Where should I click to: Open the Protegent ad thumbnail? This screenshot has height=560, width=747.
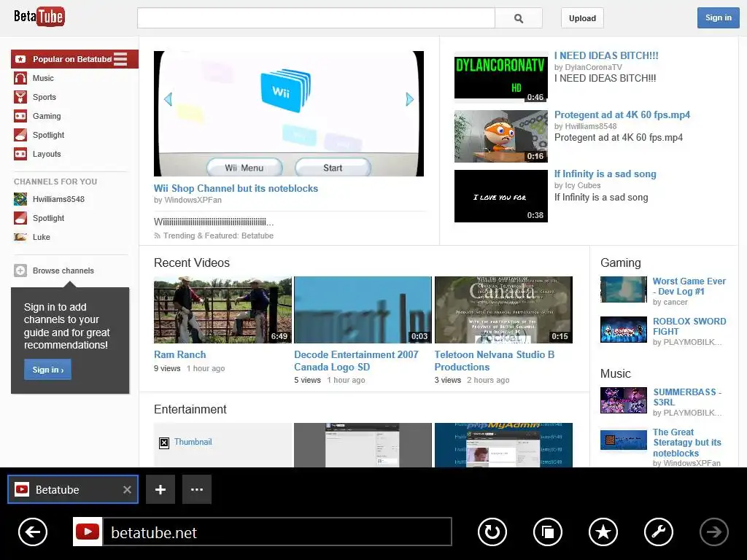click(x=500, y=136)
